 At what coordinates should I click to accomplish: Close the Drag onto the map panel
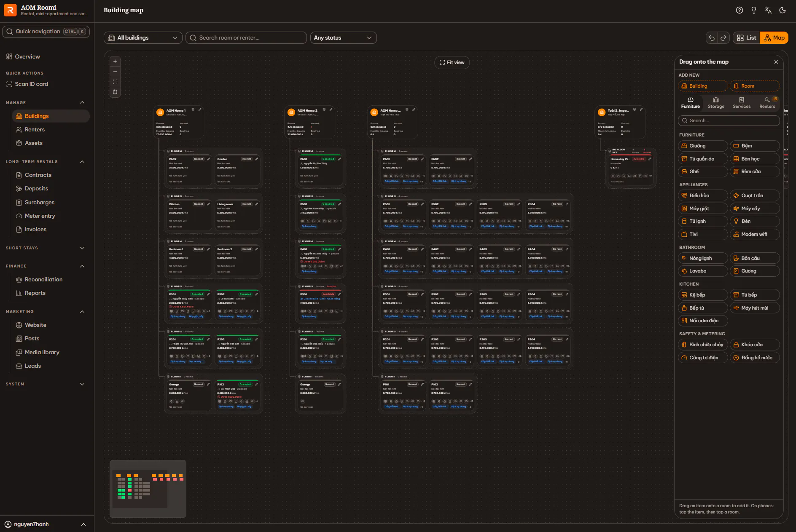click(x=776, y=62)
